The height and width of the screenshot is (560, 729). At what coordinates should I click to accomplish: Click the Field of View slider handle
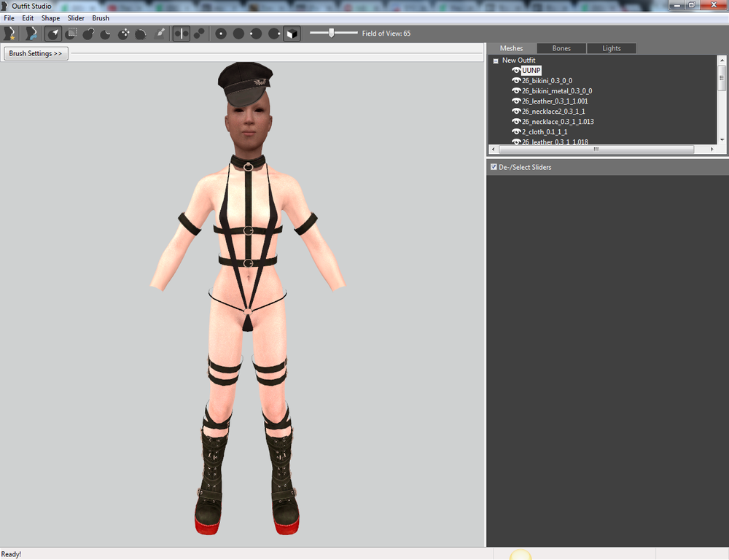tap(332, 33)
